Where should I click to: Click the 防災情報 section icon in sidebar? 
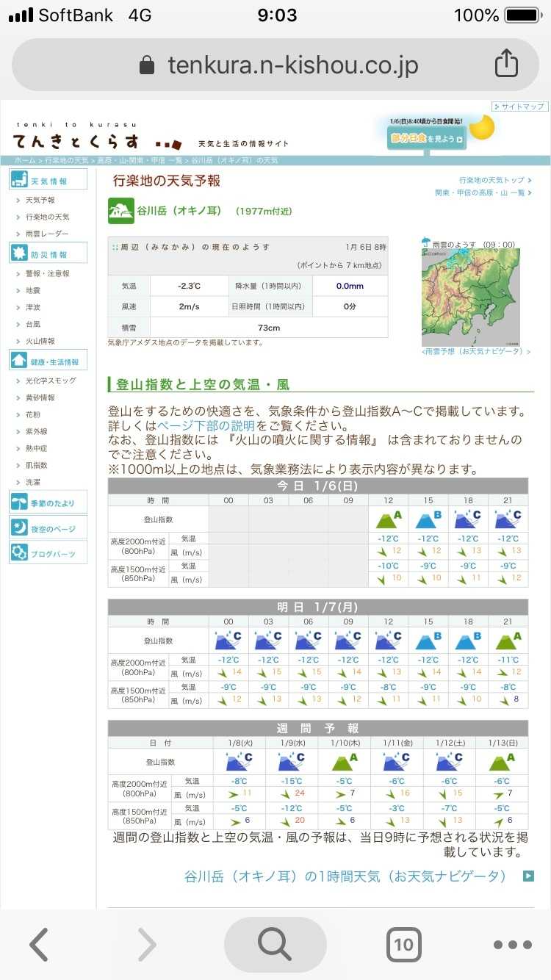click(x=19, y=254)
